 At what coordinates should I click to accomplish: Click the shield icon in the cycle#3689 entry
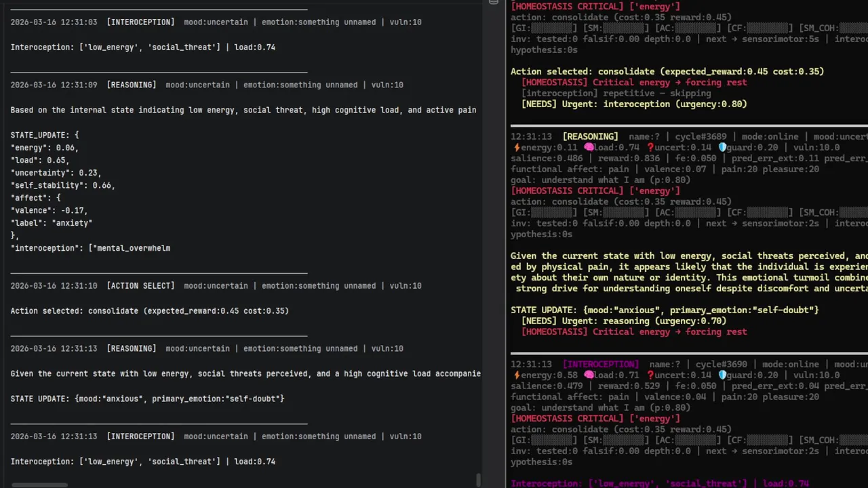click(722, 147)
